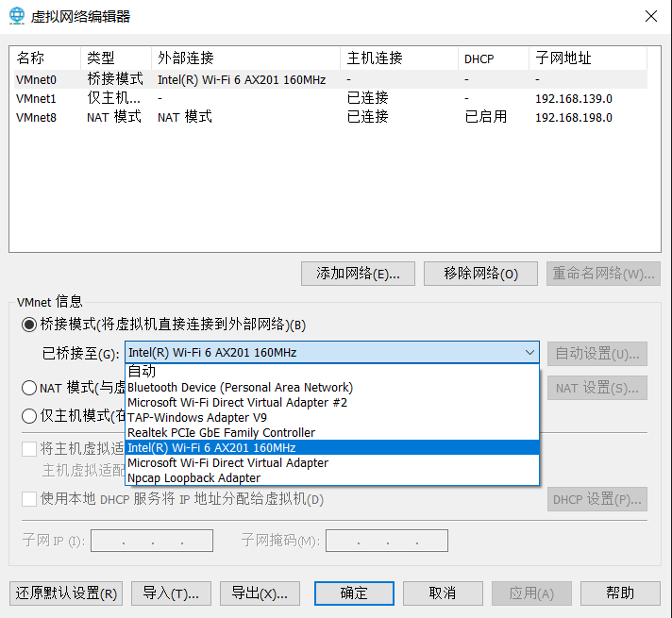This screenshot has width=672, height=618.
Task: Open the 帮助 button
Action: click(x=620, y=593)
